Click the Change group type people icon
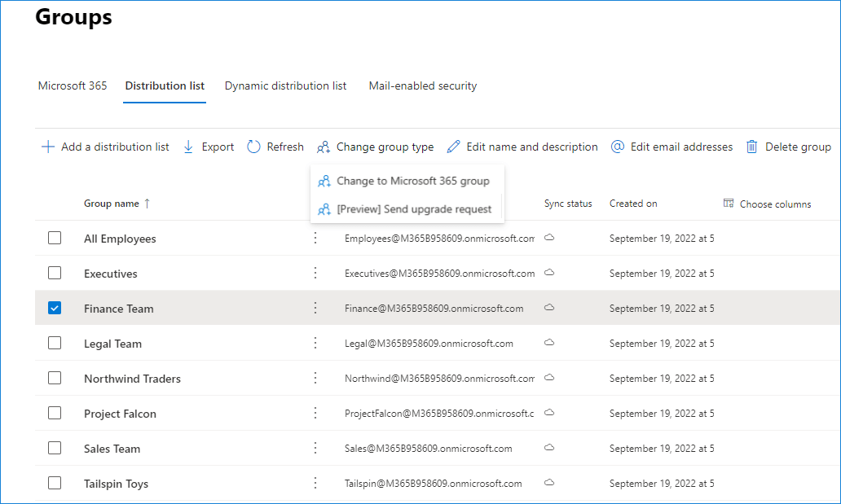 pyautogui.click(x=324, y=147)
